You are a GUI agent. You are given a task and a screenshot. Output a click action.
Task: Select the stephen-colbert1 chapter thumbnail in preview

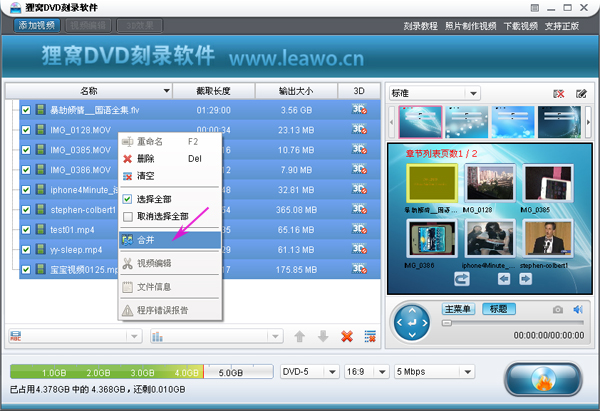click(x=548, y=238)
